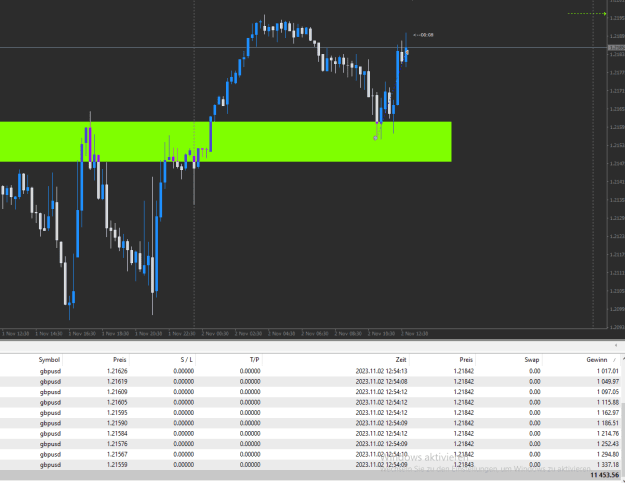Select the trade opened at 1.21567

311,454
